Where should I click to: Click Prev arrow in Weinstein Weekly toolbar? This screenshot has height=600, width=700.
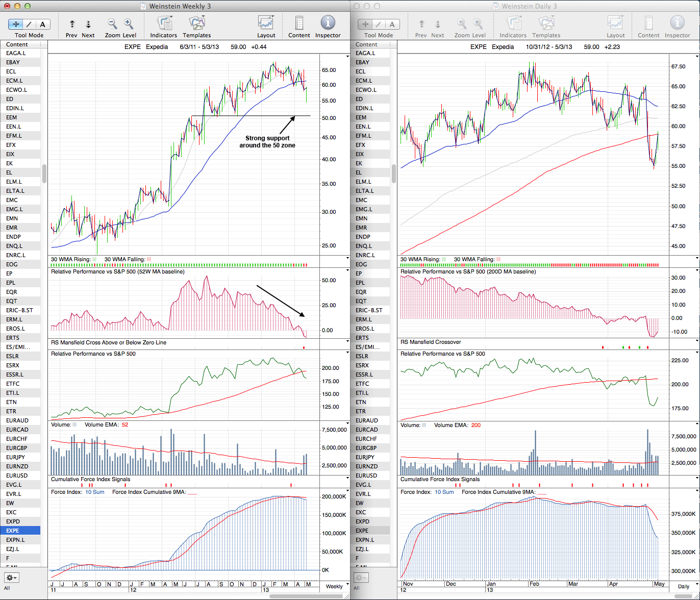coord(72,24)
